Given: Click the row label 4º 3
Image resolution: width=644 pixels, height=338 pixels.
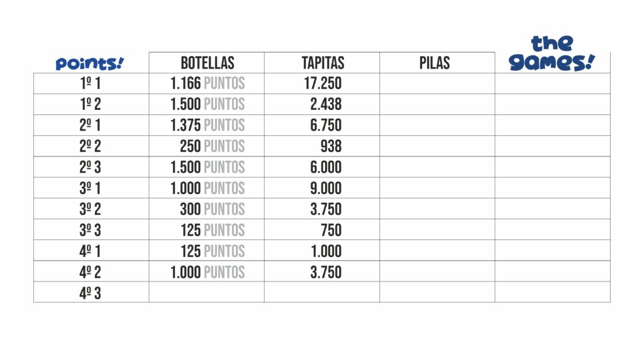Looking at the screenshot, I should [91, 293].
